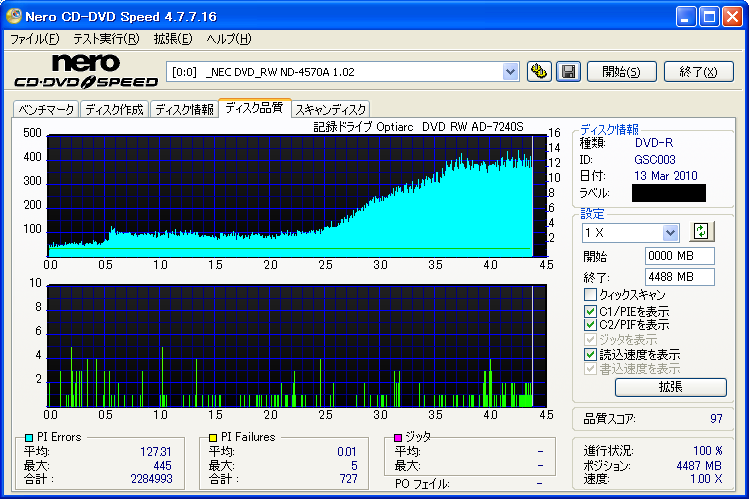Click the 開始(S) start button

[x=621, y=72]
